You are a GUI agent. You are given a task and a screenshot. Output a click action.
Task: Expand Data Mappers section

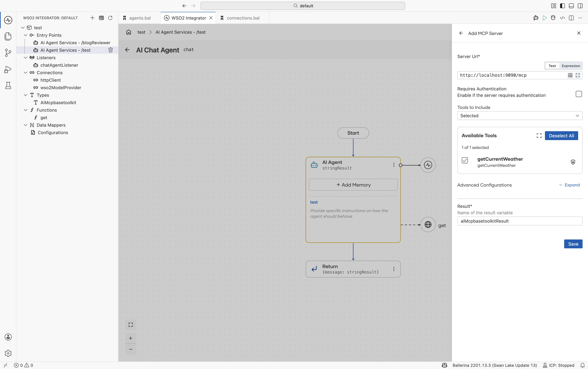click(25, 125)
